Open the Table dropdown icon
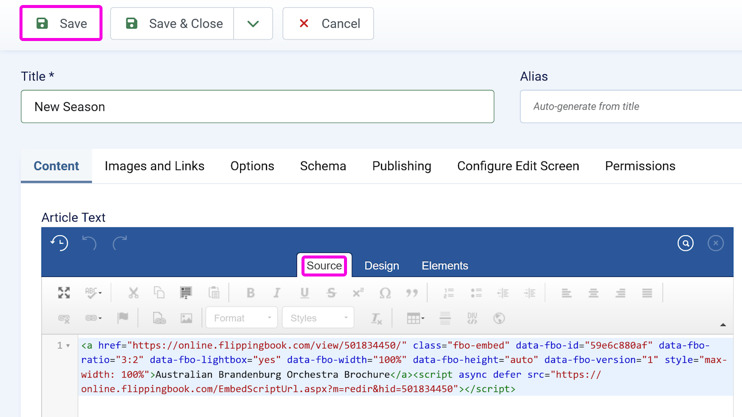Screen dimensions: 742x417 pyautogui.click(x=415, y=318)
